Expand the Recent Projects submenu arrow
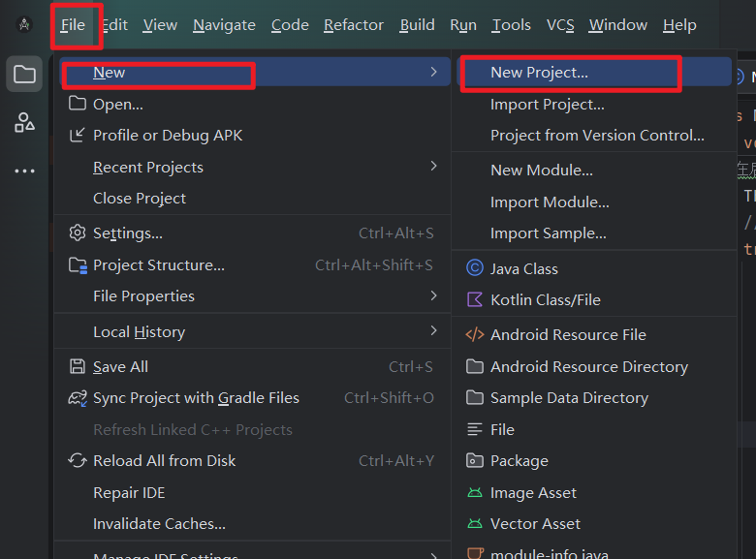Viewport: 756px width, 559px height. click(x=433, y=167)
